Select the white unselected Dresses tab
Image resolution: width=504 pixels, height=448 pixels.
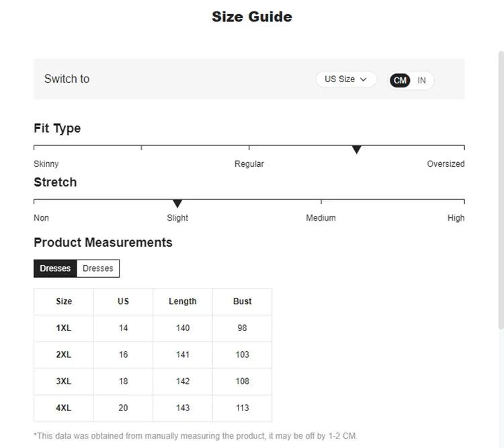[x=98, y=268]
